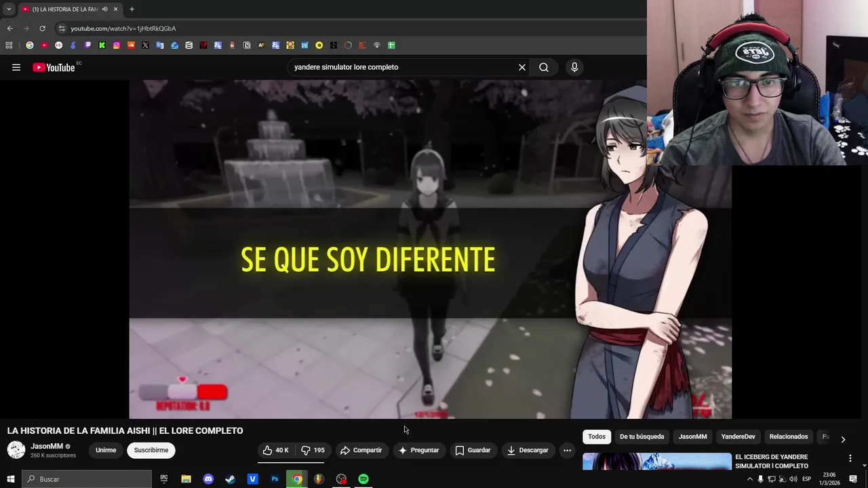Viewport: 868px width, 488px height.
Task: Save the video with Guardar
Action: coord(473,450)
